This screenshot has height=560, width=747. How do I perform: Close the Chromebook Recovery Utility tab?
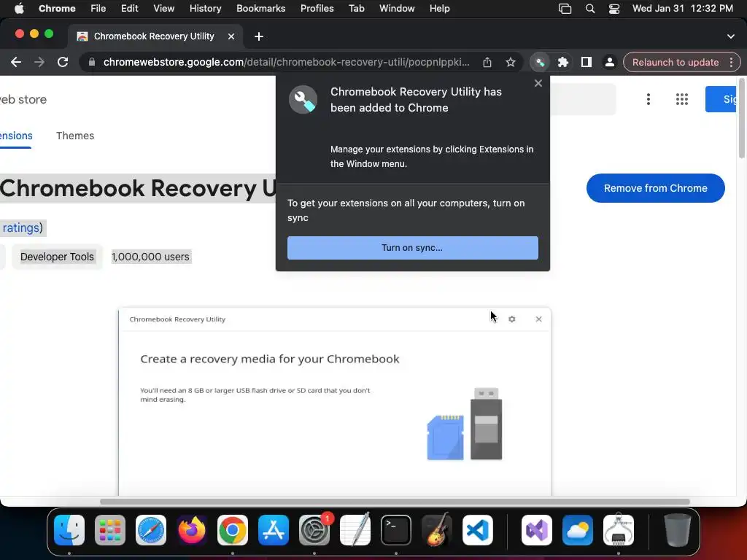pos(231,36)
